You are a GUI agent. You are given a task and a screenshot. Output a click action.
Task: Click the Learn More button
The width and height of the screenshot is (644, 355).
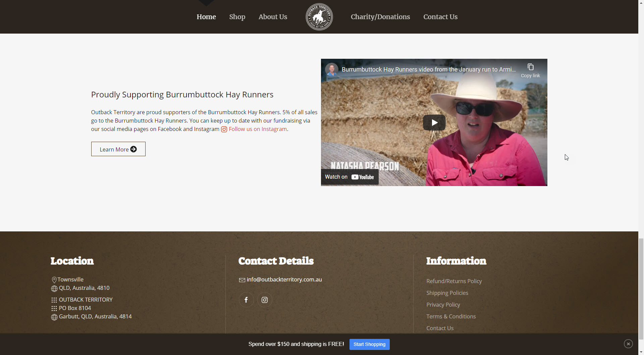point(118,149)
